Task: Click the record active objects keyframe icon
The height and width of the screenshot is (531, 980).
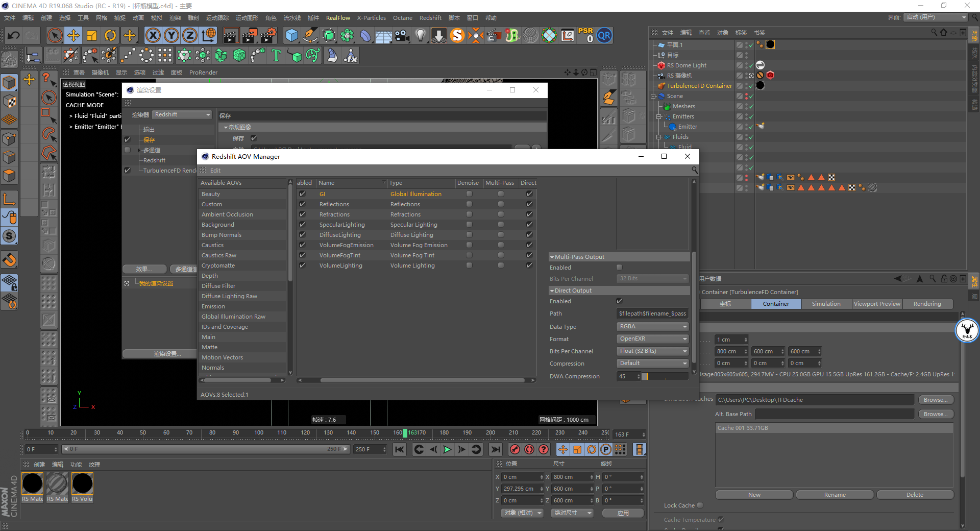Action: [x=515, y=449]
